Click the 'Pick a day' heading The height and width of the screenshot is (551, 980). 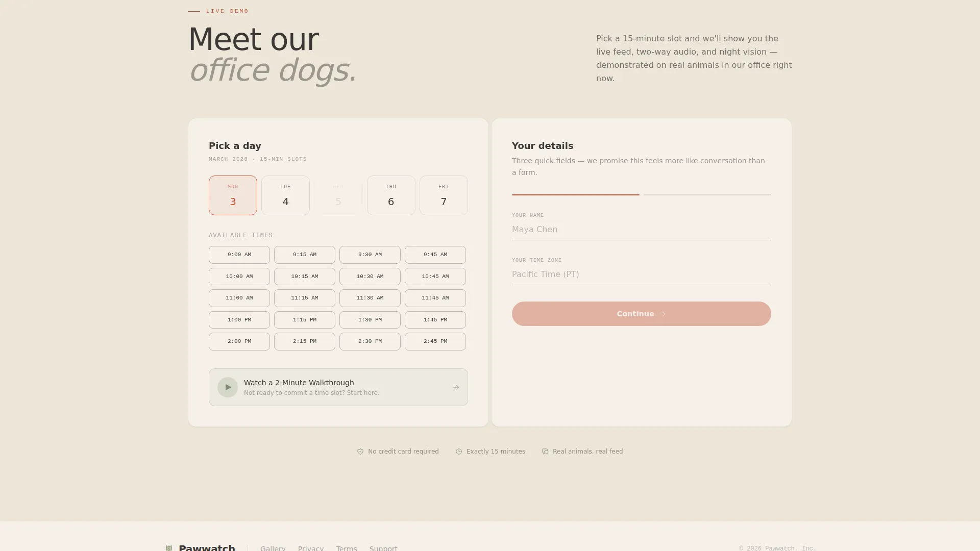[x=235, y=146]
